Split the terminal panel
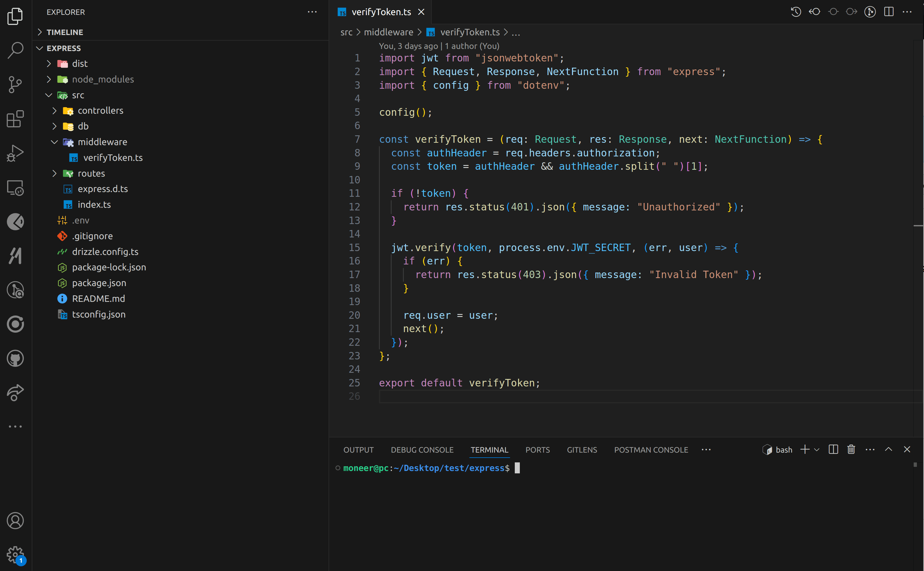This screenshot has width=924, height=571. coord(833,449)
